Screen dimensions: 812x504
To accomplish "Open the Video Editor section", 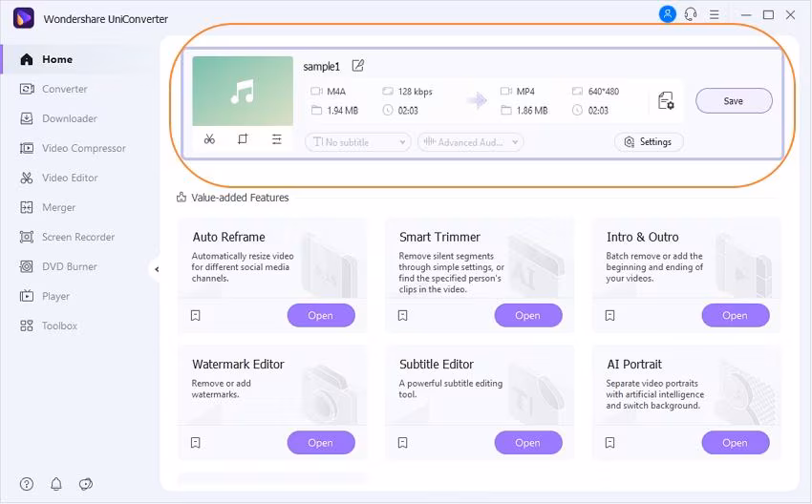I will [80, 178].
